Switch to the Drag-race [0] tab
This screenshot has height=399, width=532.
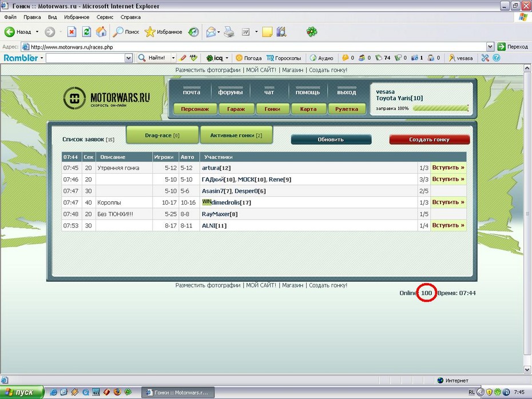tap(162, 135)
